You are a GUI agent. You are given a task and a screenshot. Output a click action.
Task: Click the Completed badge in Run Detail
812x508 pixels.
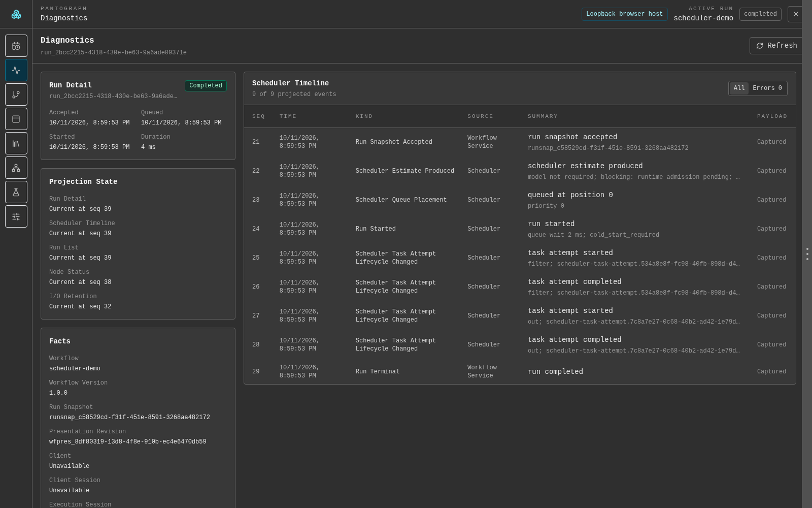tap(206, 86)
